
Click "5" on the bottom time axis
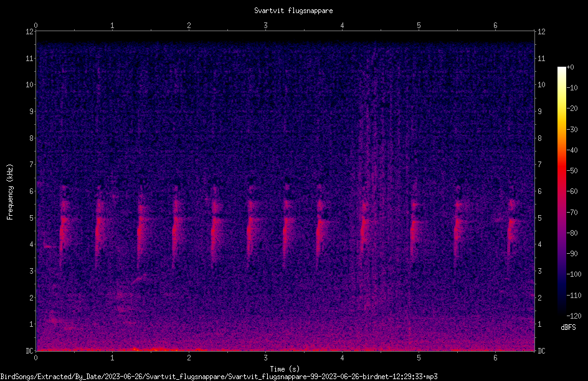coord(419,358)
